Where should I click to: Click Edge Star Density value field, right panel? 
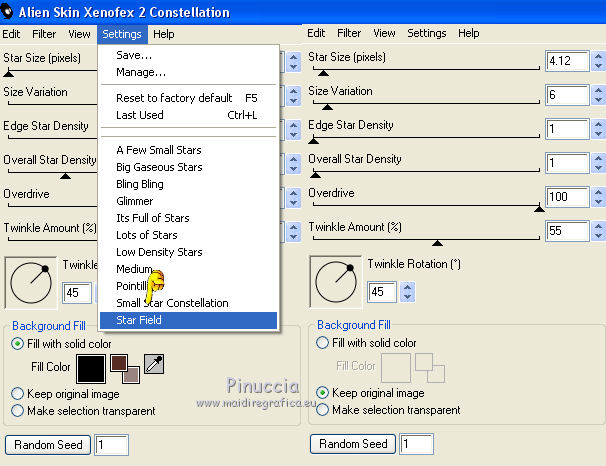[x=567, y=129]
